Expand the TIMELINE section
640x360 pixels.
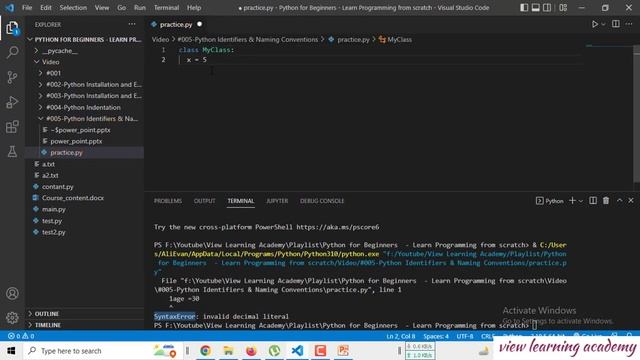pyautogui.click(x=84, y=325)
